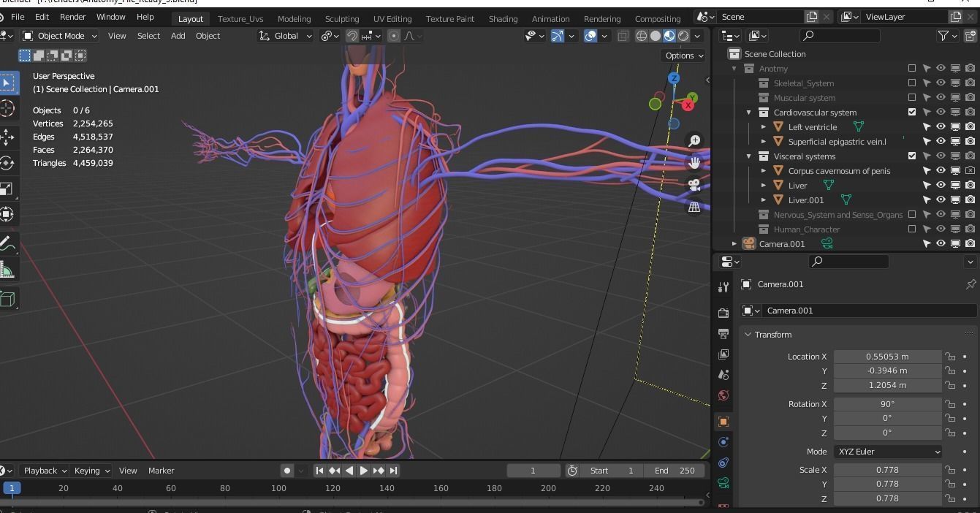Open the Keying dropdown in timeline
The height and width of the screenshot is (513, 980).
92,471
